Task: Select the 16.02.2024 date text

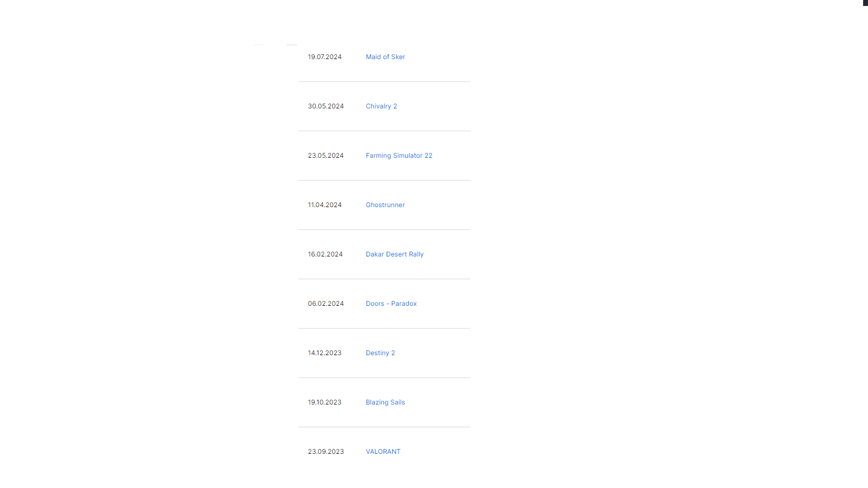Action: point(325,254)
